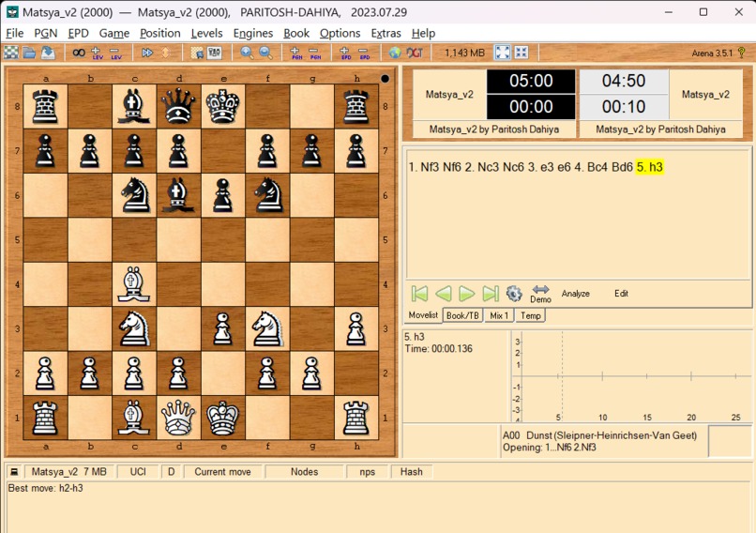Click the UCI engine protocol button
Screen dimensions: 756x533
coord(138,472)
